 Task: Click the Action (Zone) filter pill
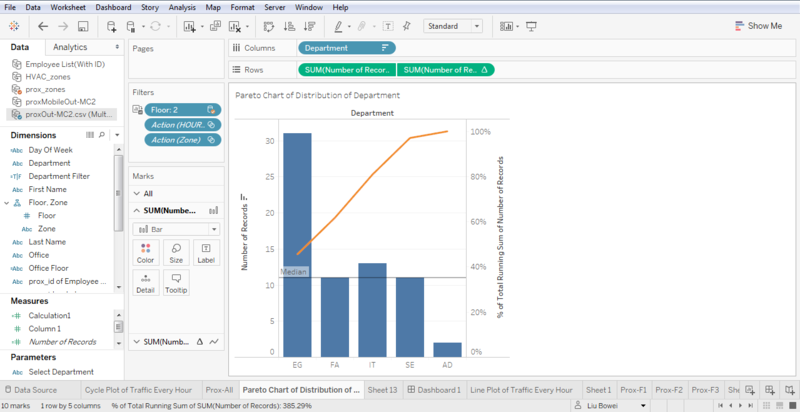pos(183,140)
